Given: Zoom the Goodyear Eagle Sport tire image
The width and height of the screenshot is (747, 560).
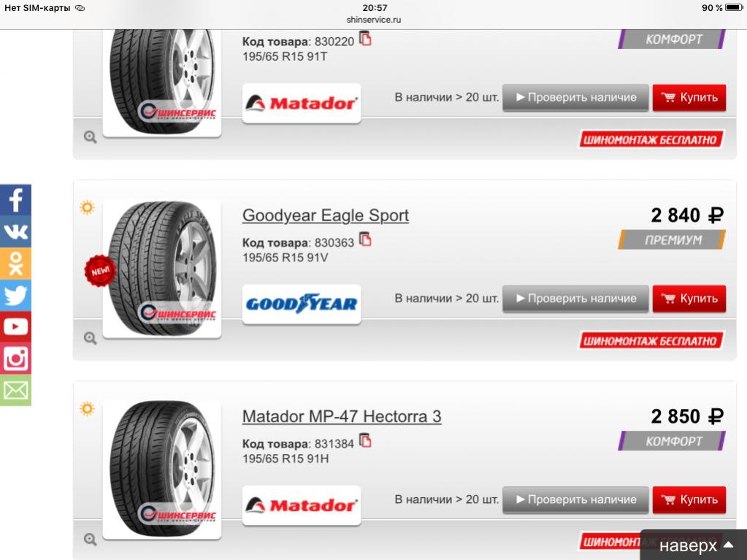Looking at the screenshot, I should [x=90, y=338].
